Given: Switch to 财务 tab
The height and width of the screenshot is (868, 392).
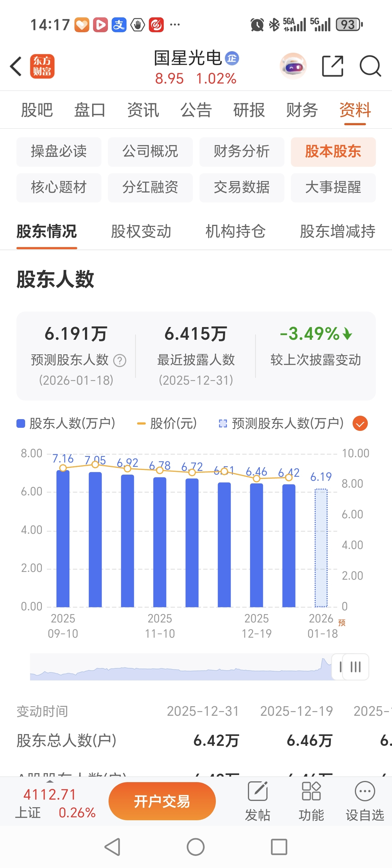Looking at the screenshot, I should [x=302, y=110].
